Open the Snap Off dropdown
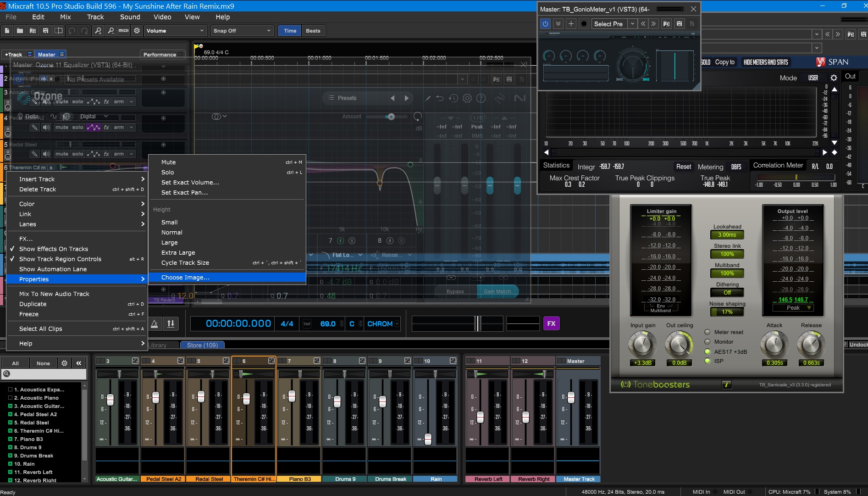This screenshot has height=496, width=868. tap(243, 31)
